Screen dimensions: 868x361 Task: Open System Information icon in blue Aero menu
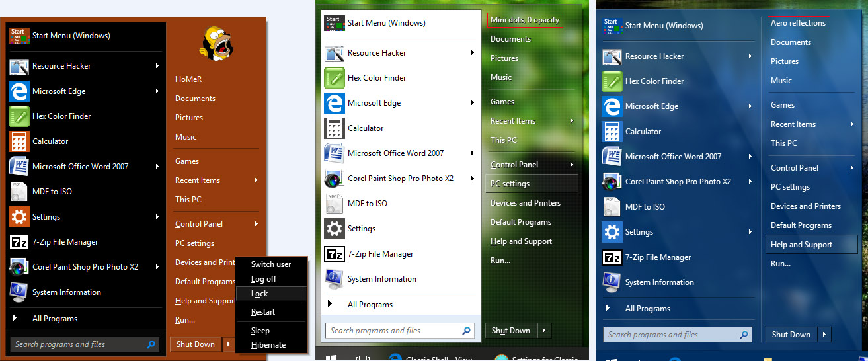[x=612, y=282]
